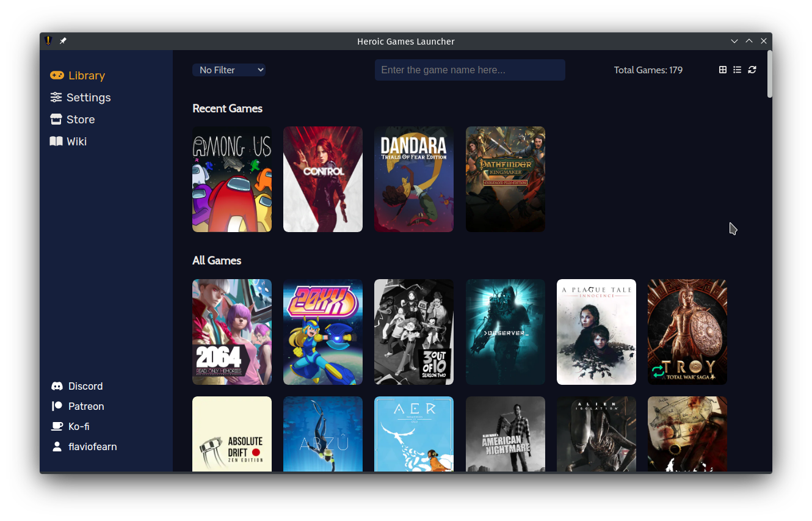Click the All Games heading

[217, 260]
